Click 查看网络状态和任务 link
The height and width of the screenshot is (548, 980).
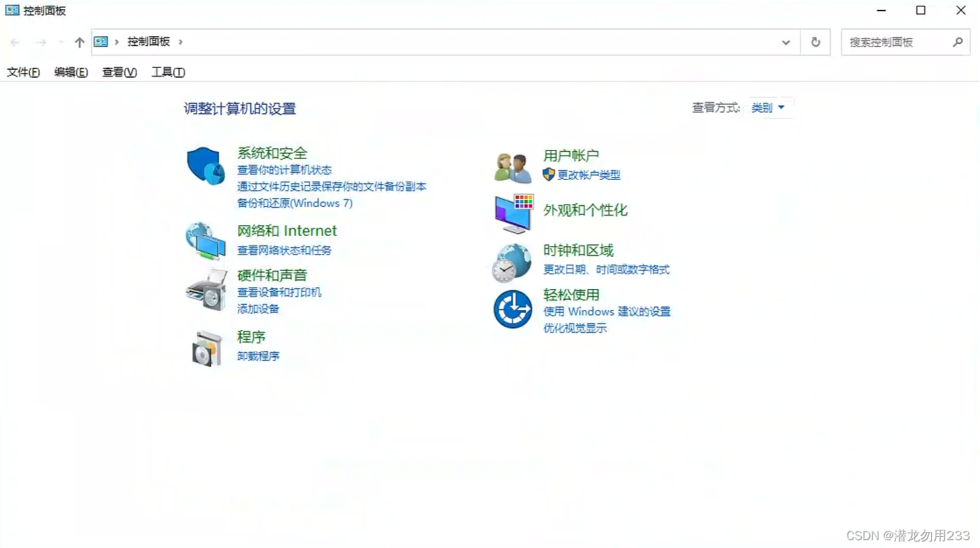284,250
